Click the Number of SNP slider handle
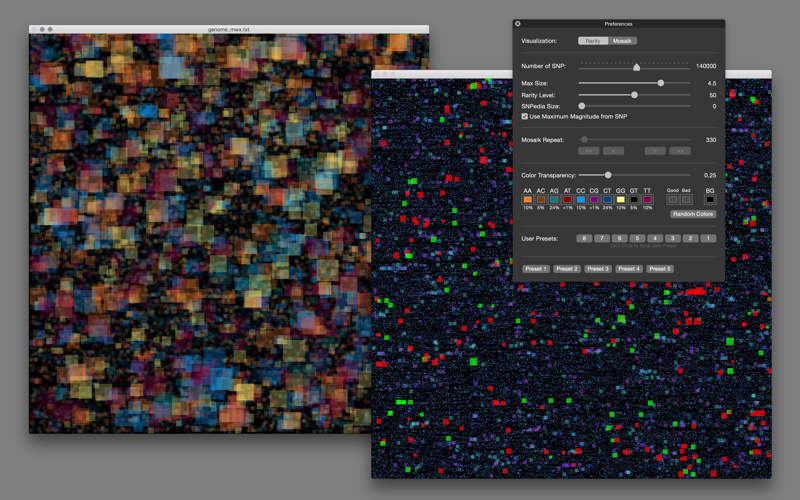800x500 pixels. pos(636,67)
